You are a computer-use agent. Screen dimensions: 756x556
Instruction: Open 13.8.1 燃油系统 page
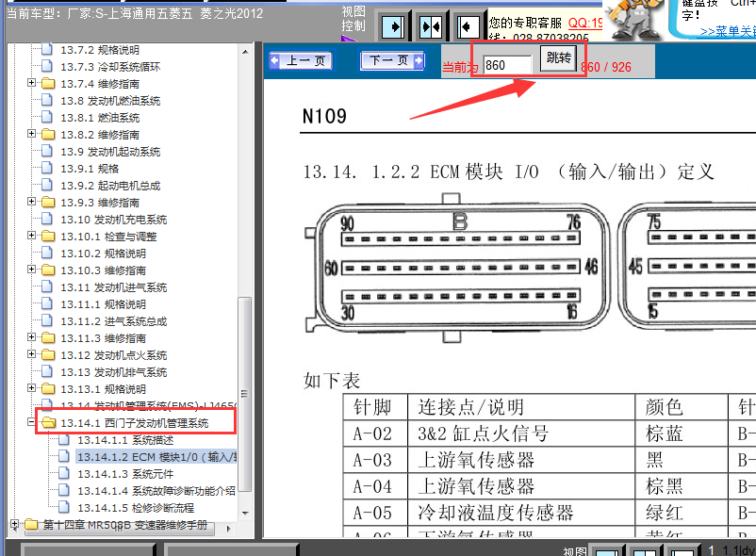coord(100,118)
